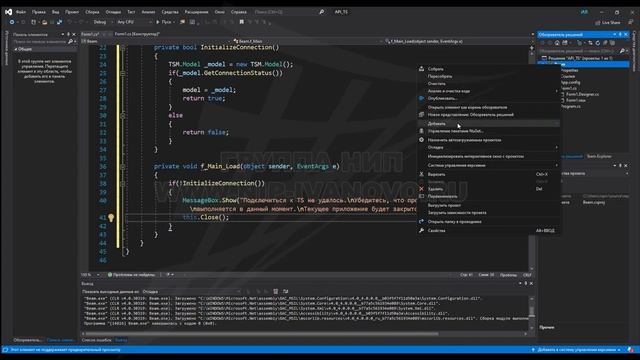Screen dimensions: 640x360
Task: Select the Решение "API_TS" solution node
Action: (x=580, y=58)
